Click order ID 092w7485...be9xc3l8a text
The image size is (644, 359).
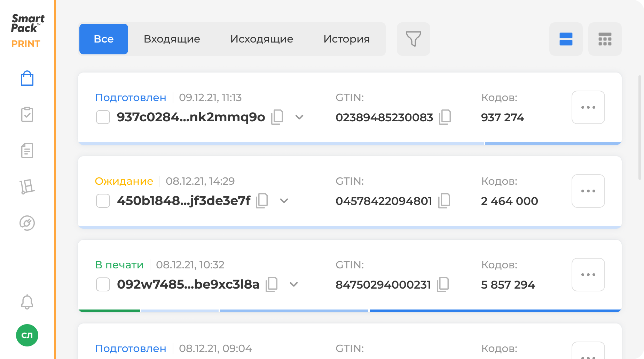click(188, 284)
